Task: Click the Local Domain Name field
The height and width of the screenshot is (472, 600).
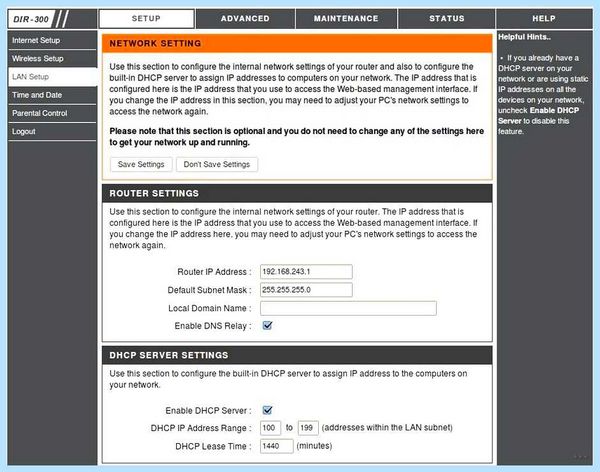Action: [348, 308]
